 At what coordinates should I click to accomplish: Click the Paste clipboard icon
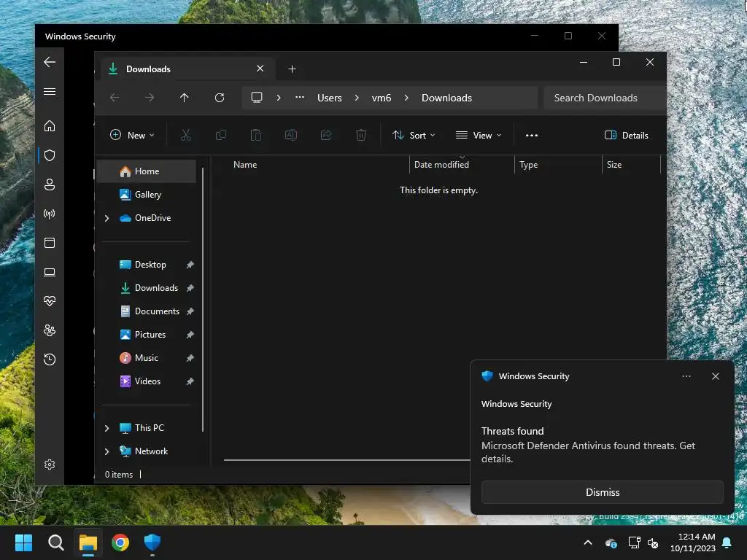click(x=256, y=135)
